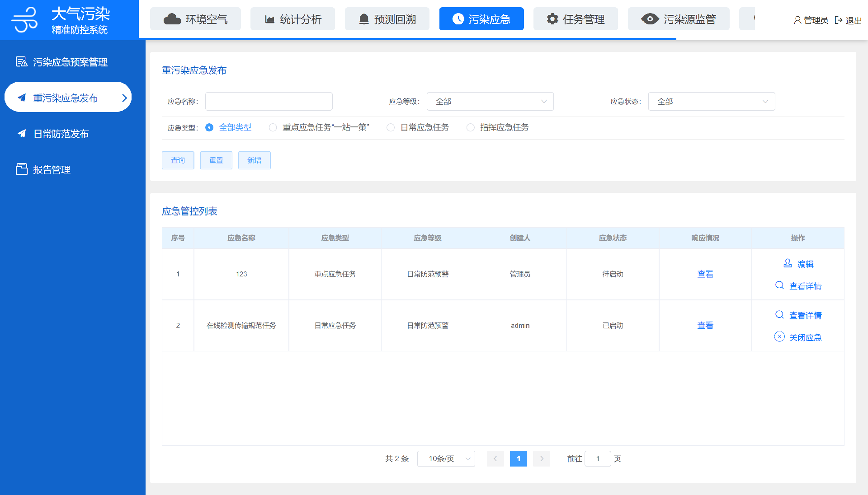The width and height of the screenshot is (868, 495).
Task: Open 日常防范发布 in the sidebar
Action: coord(61,134)
